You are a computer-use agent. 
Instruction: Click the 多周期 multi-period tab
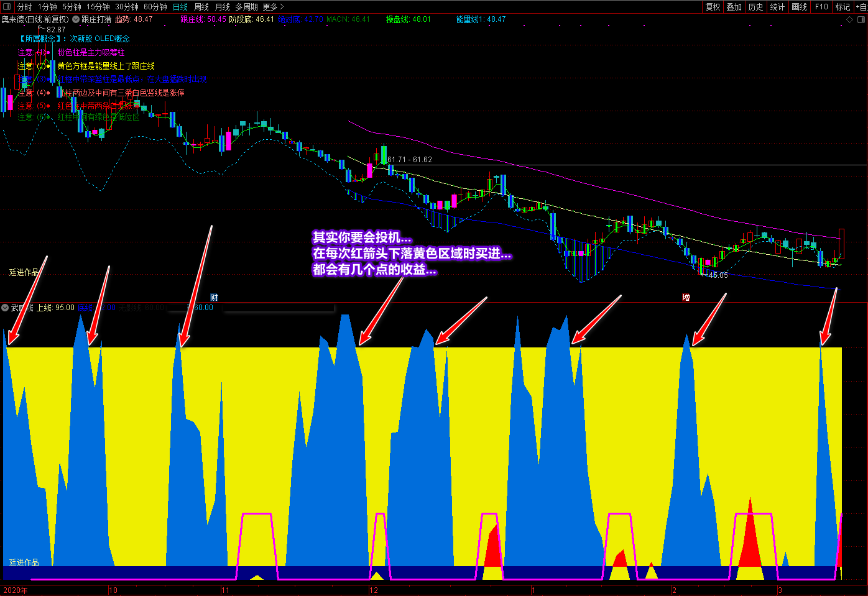[246, 7]
